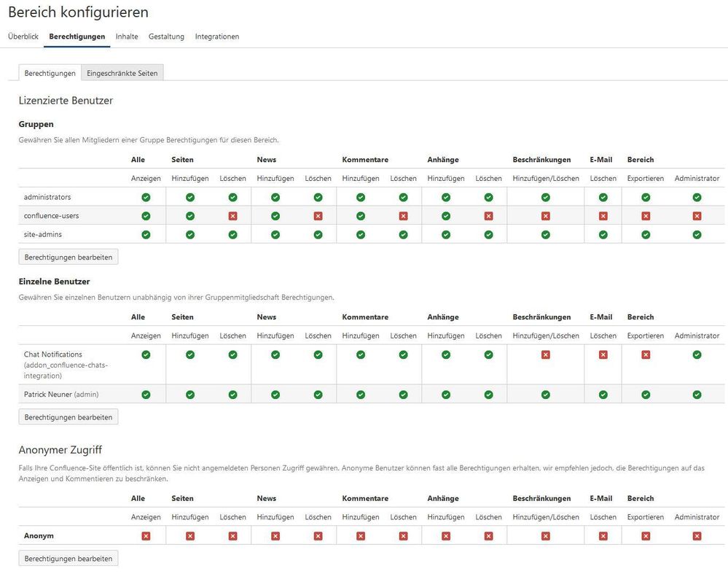728x574 pixels.
Task: Click Anonym Bereich Administrator red cross
Action: 697,536
